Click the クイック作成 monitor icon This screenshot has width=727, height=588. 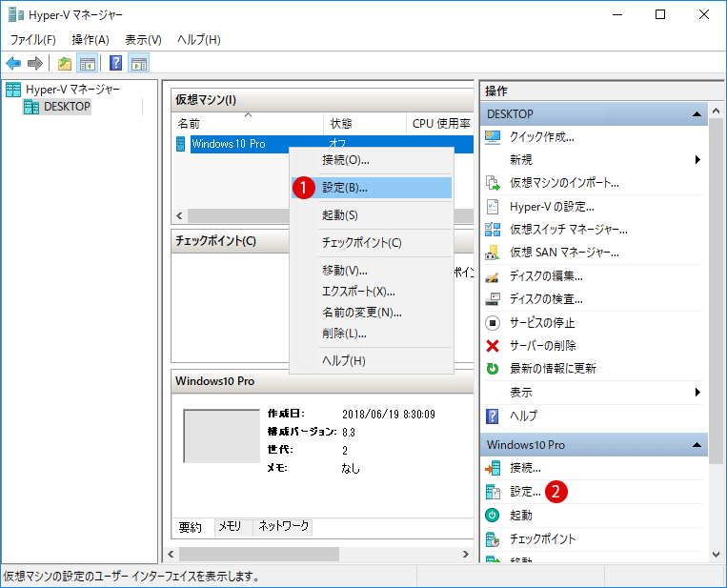(x=493, y=137)
